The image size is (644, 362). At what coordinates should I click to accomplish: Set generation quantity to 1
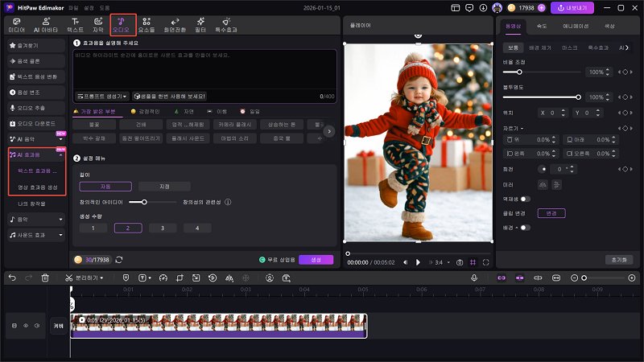pyautogui.click(x=93, y=228)
